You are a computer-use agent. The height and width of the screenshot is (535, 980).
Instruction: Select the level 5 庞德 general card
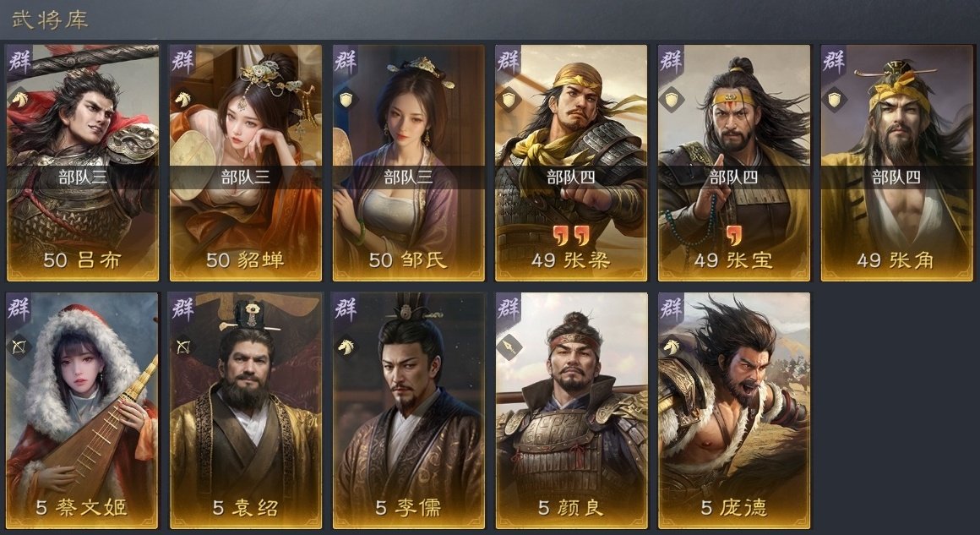pos(734,411)
